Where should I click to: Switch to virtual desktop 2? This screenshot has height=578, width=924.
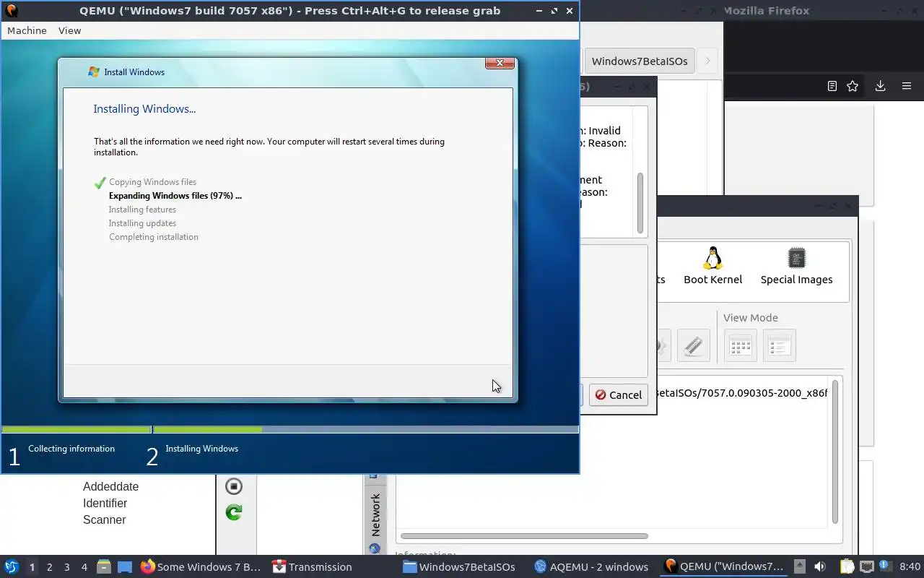[x=49, y=567]
